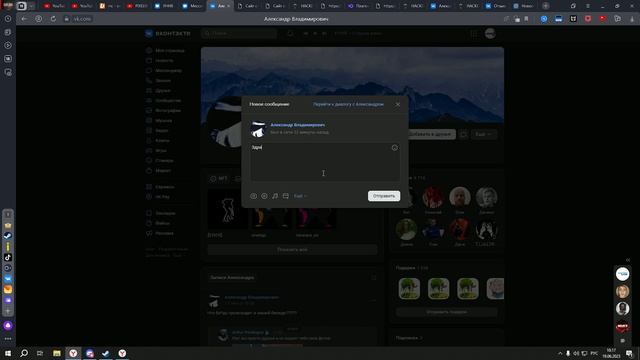Click the Показать все button under photos
Viewport: 640px width, 360px height.
292,249
